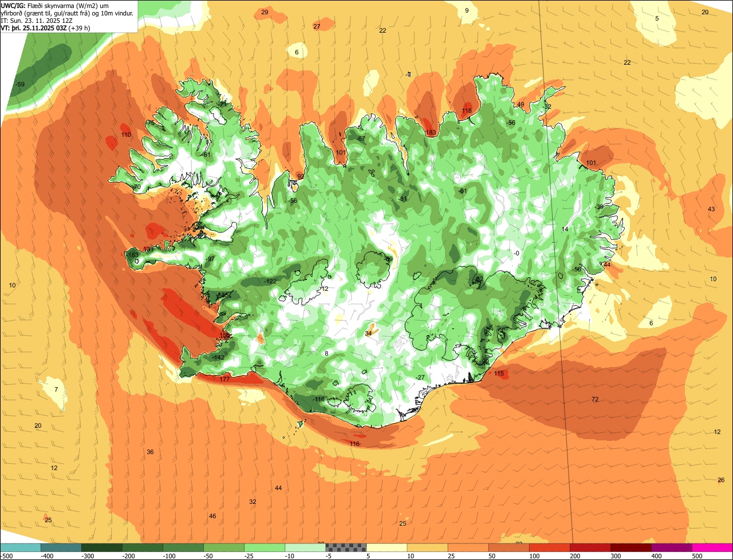Click the map value '67' in northern Iceland
733x560 pixels.
point(361,139)
